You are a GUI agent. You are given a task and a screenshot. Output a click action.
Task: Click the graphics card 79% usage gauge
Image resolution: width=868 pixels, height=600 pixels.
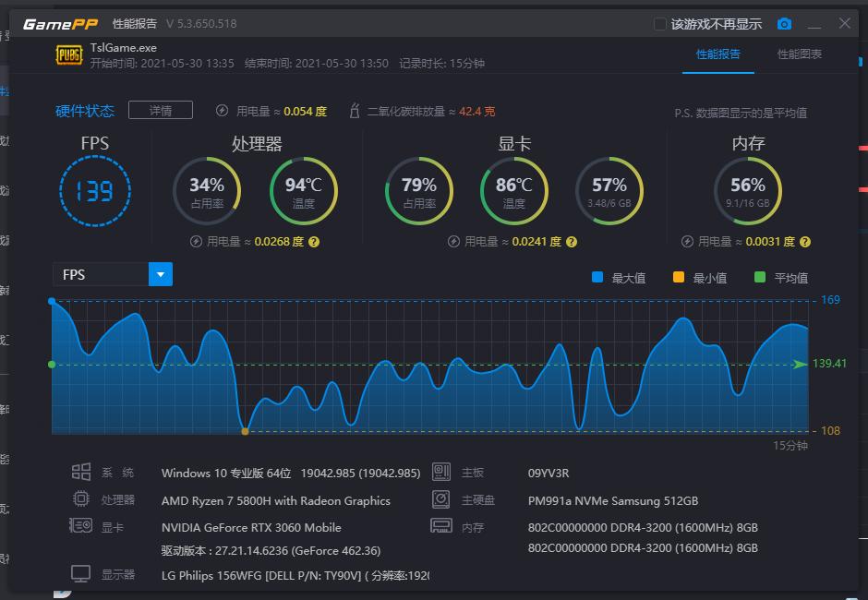coord(419,191)
